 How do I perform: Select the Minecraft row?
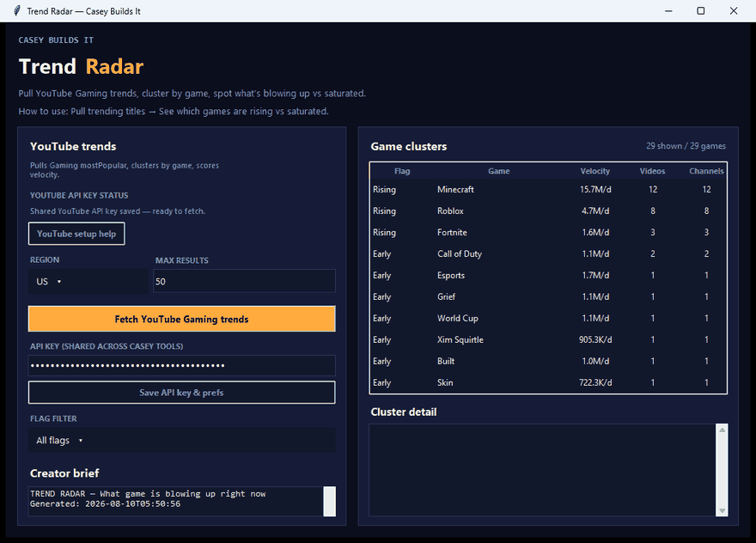(548, 190)
